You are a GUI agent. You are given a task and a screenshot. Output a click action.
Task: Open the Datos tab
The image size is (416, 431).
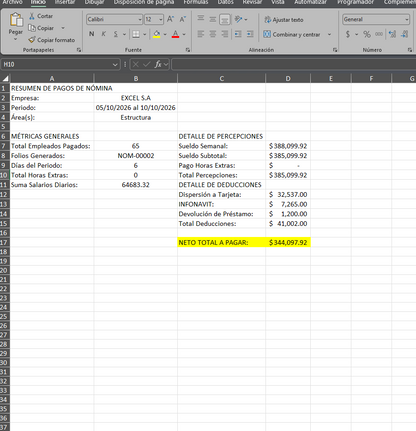pos(226,2)
